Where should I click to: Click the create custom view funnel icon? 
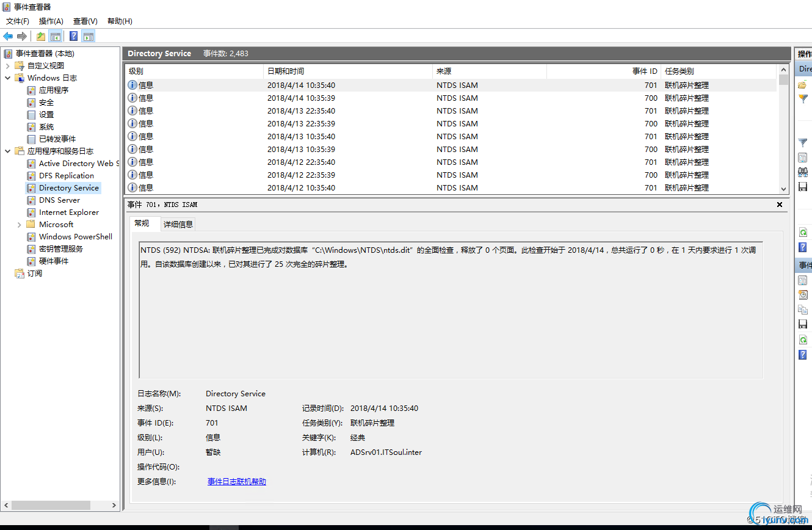803,99
